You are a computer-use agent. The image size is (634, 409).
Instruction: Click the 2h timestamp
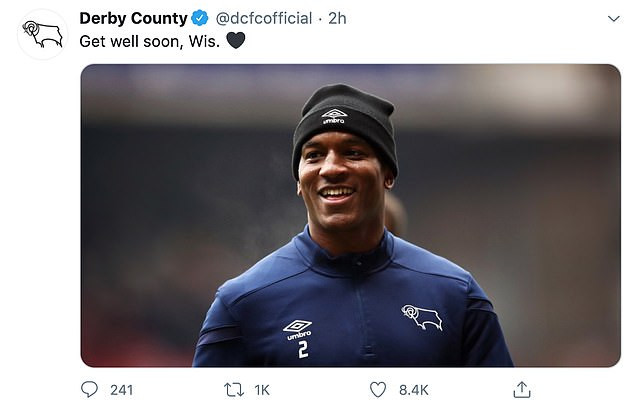click(x=337, y=18)
